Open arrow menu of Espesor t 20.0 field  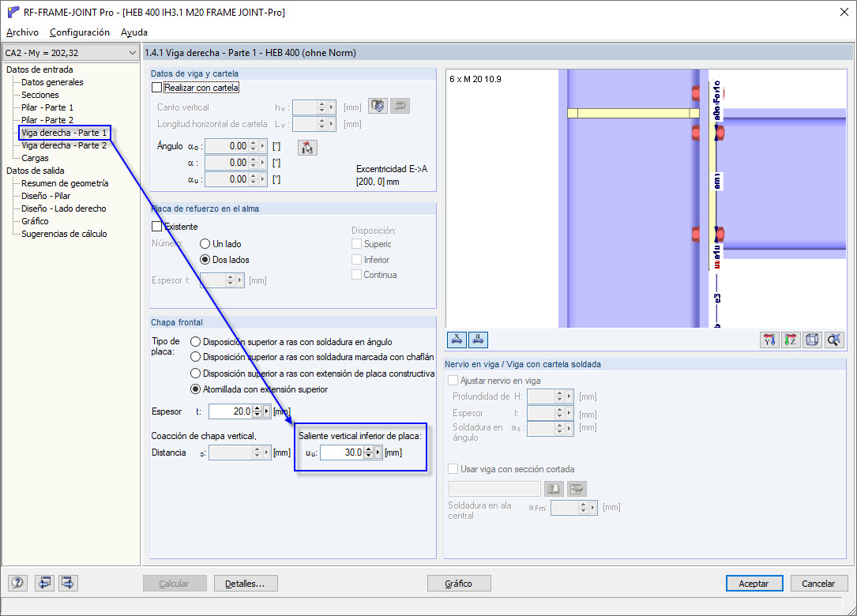(x=267, y=411)
